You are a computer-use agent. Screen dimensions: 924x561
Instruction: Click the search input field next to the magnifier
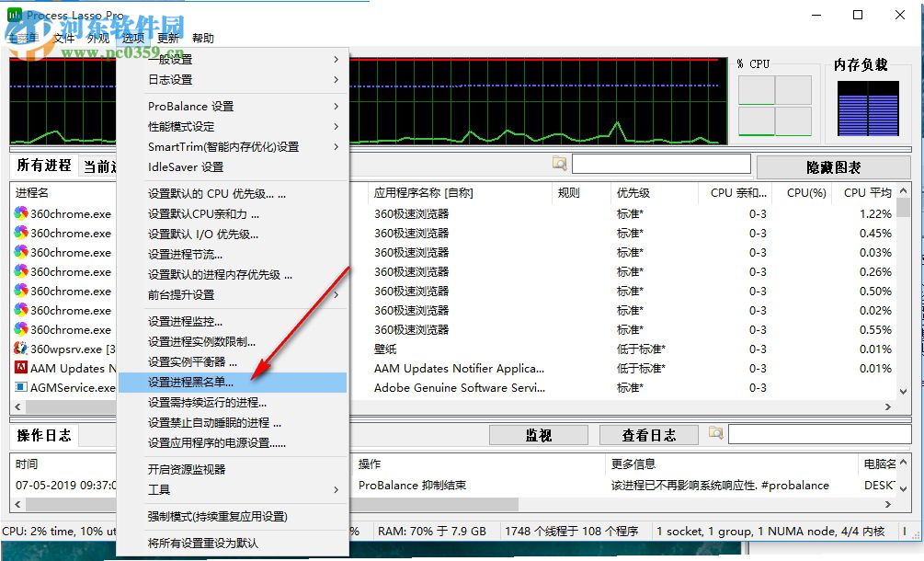click(x=662, y=163)
